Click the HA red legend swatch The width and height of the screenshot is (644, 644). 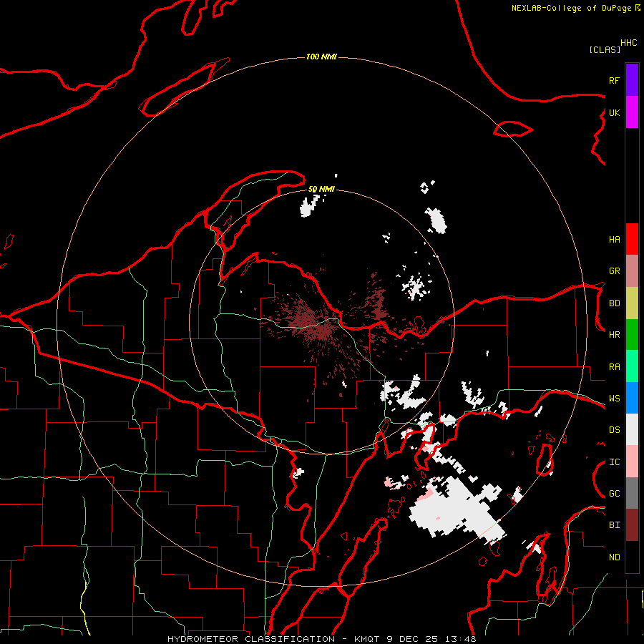tap(632, 239)
